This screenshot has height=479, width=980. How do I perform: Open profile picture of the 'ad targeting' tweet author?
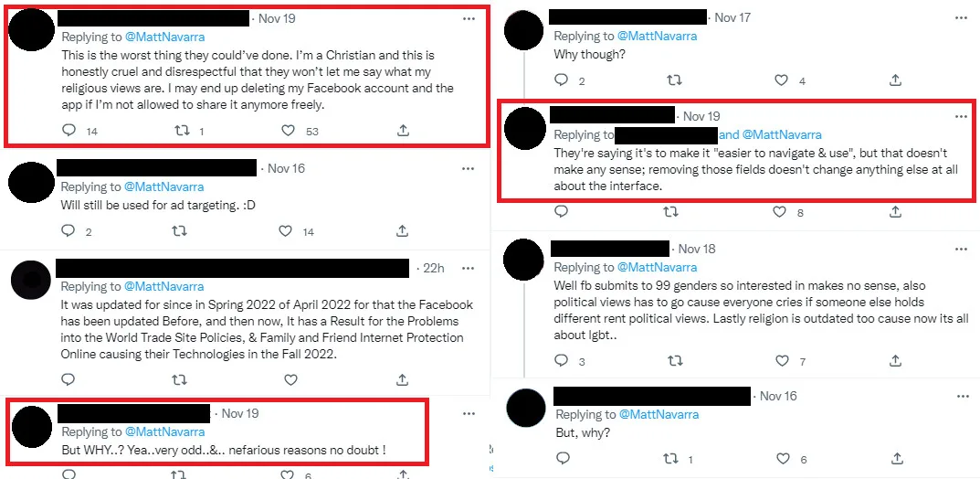point(31,180)
